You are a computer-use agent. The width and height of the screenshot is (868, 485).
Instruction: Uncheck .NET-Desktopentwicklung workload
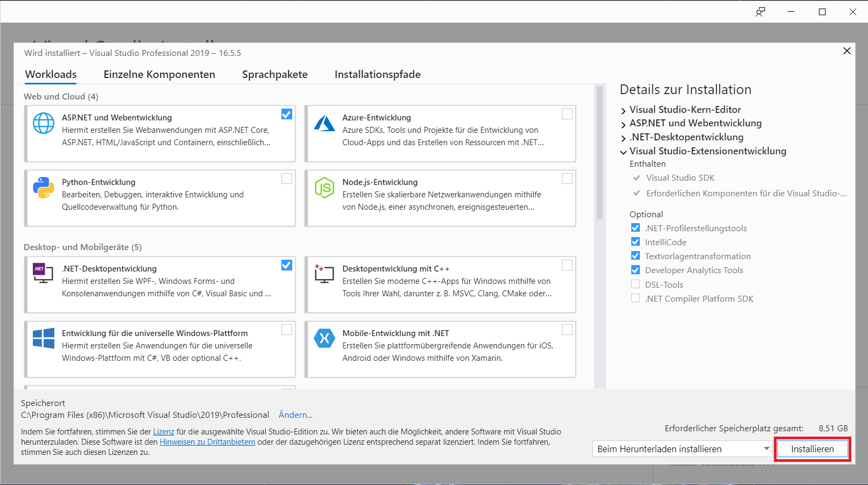[x=287, y=265]
